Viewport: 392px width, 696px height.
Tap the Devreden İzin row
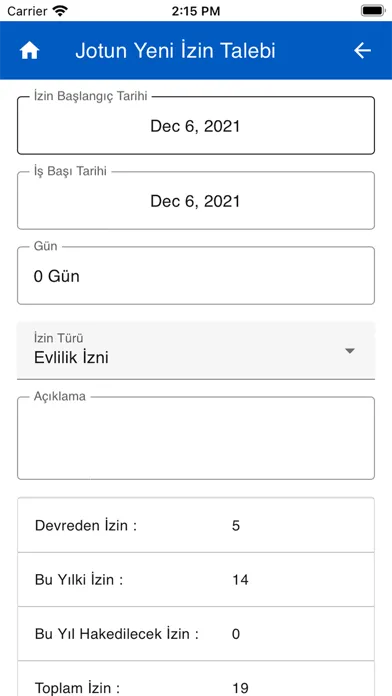[196, 526]
